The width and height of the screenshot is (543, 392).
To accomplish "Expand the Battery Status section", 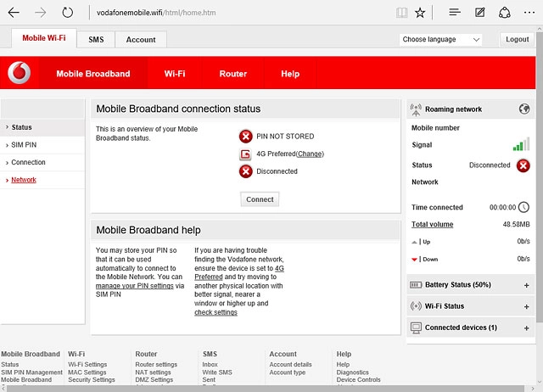I will click(x=526, y=285).
